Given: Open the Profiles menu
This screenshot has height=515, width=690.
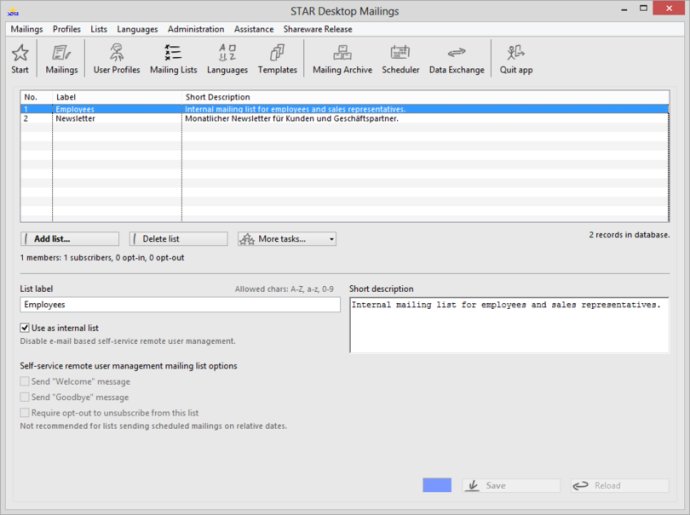Looking at the screenshot, I should [66, 29].
